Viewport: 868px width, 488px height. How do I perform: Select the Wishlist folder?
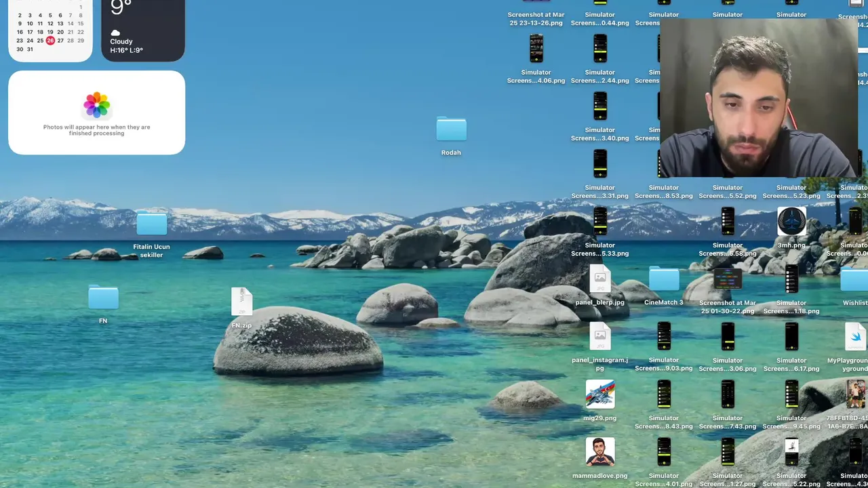click(x=854, y=279)
